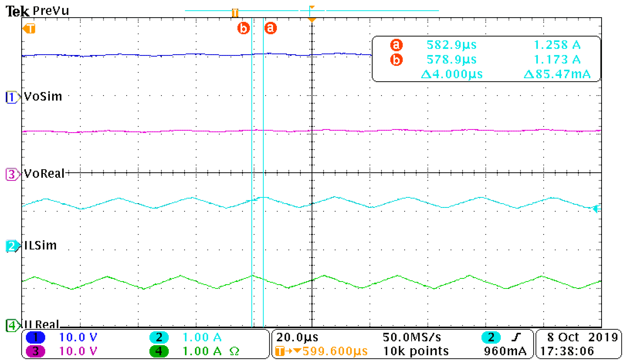This screenshot has height=364, width=627.
Task: Open the 20.0µs timebase setting
Action: [x=297, y=337]
